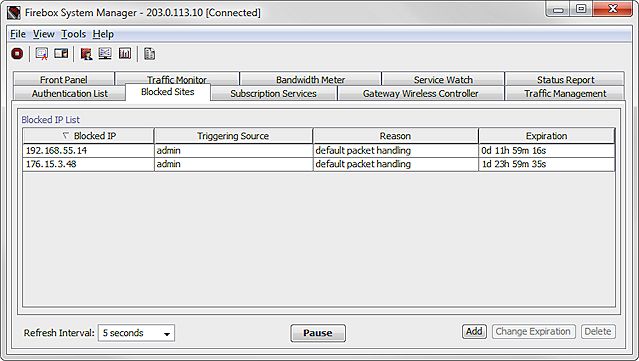Click admin source for 176.15.3.48 row
The image size is (639, 361).
point(234,164)
